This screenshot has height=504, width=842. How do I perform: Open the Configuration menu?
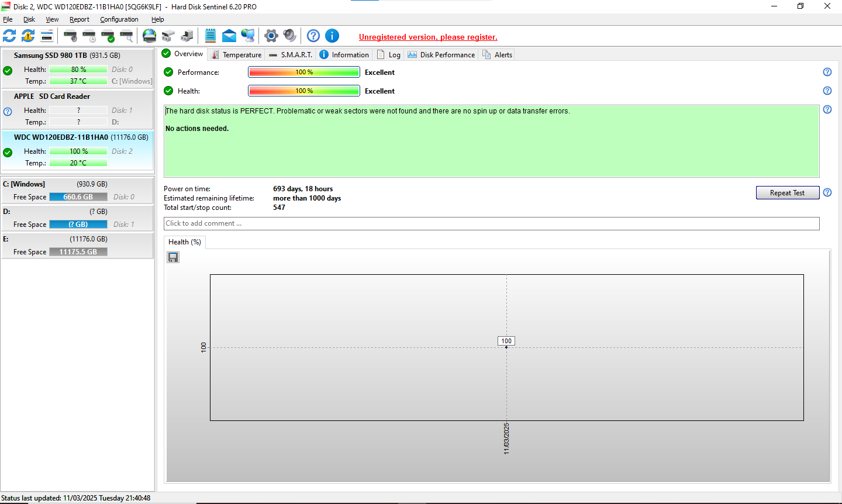119,19
